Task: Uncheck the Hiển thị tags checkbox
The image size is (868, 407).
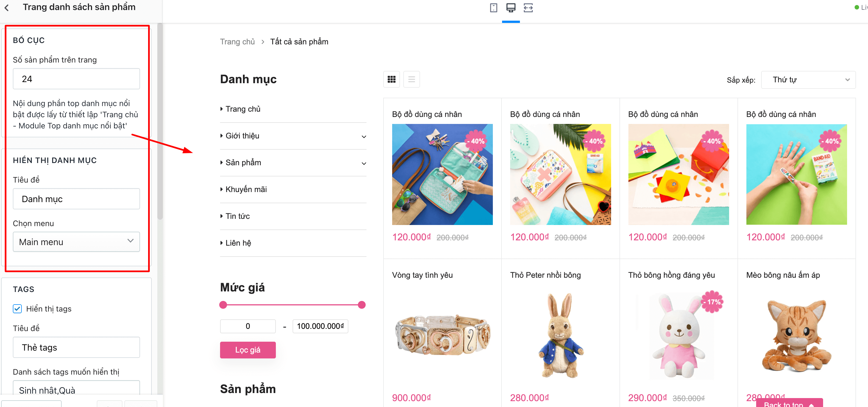Action: pos(17,308)
